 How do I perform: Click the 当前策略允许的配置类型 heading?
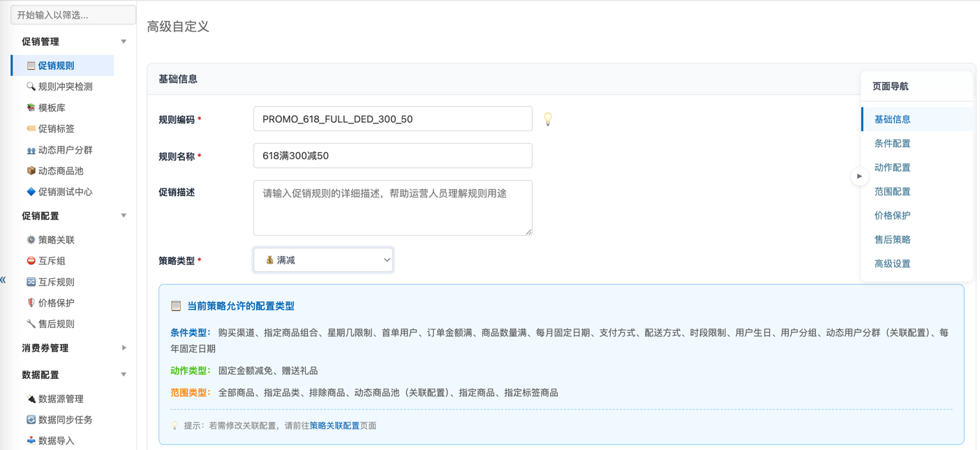[241, 306]
